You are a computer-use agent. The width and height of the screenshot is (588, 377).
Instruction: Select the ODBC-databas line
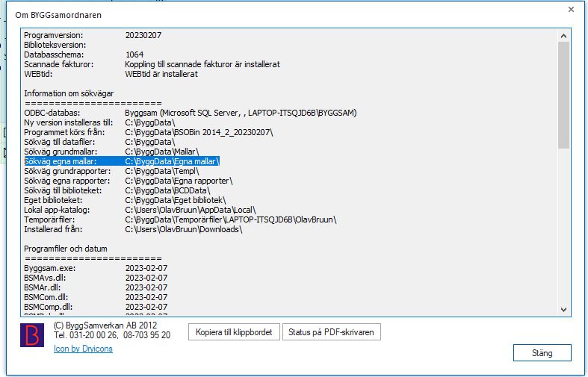(x=191, y=113)
